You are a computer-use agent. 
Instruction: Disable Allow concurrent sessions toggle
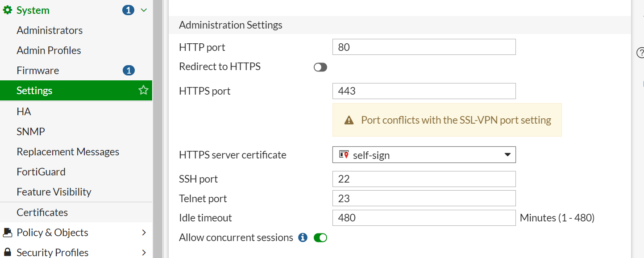[320, 237]
